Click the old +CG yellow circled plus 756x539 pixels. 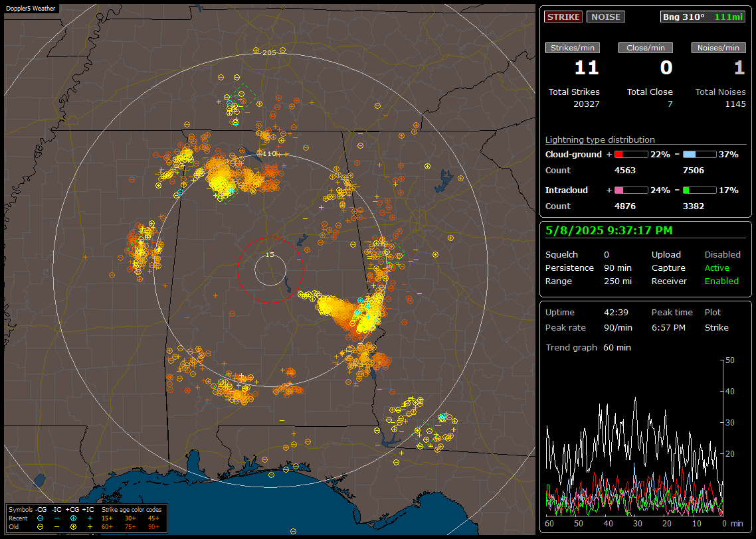click(73, 527)
